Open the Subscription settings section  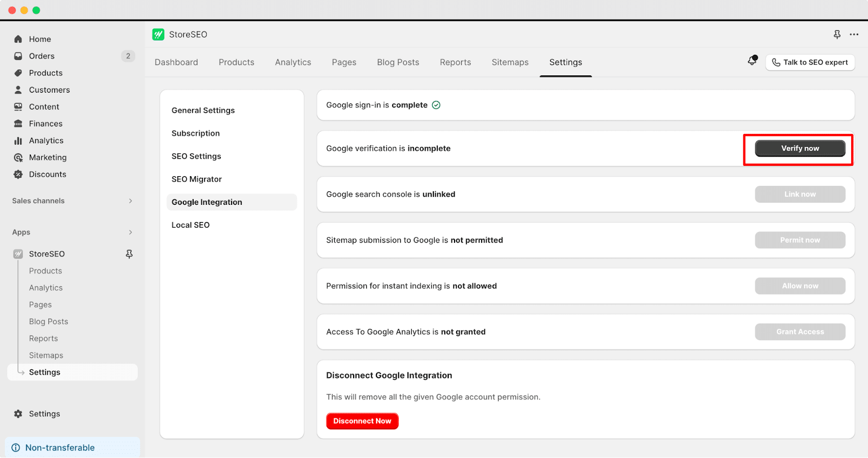[232, 133]
